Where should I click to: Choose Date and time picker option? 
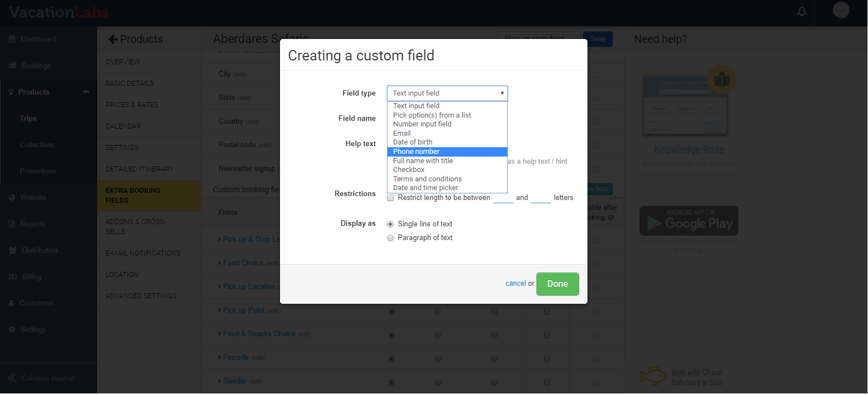tap(425, 188)
